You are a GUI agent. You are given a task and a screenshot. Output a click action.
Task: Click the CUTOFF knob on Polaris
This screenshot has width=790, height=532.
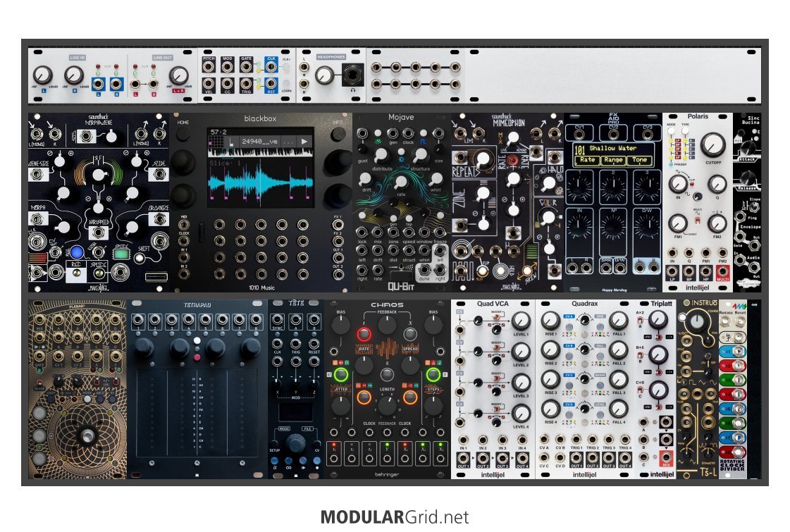pyautogui.click(x=713, y=144)
